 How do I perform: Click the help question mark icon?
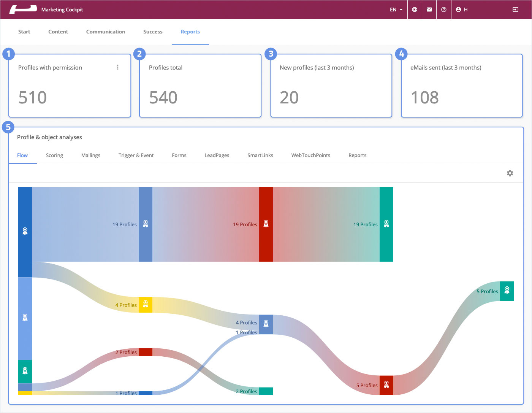coord(443,10)
